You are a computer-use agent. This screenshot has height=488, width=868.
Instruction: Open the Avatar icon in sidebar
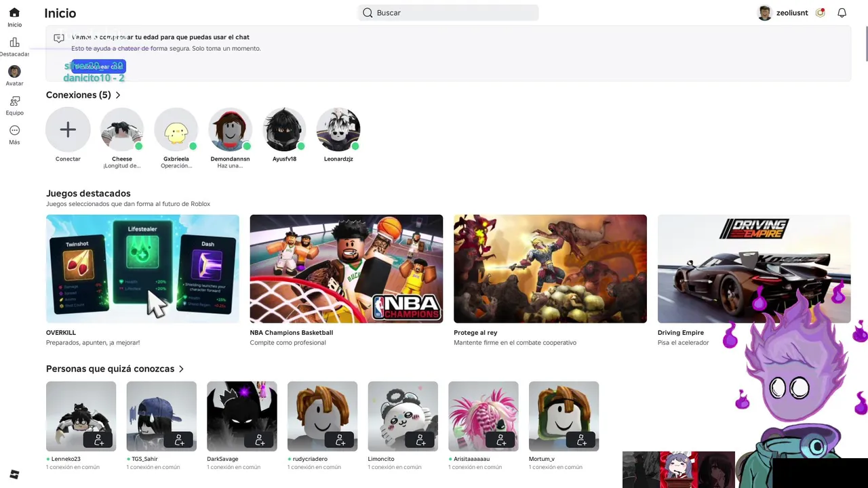click(x=14, y=71)
